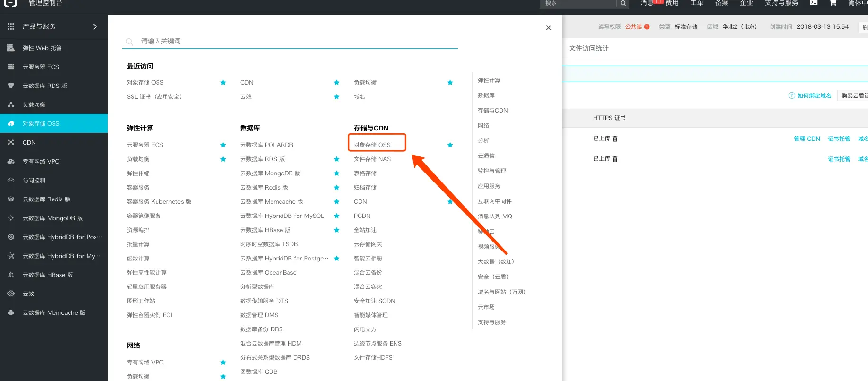The width and height of the screenshot is (868, 381).
Task: Click the 管理 CDN link
Action: [807, 139]
